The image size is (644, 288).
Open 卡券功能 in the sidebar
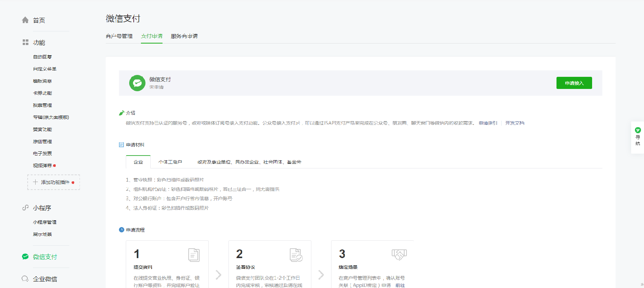tap(42, 93)
